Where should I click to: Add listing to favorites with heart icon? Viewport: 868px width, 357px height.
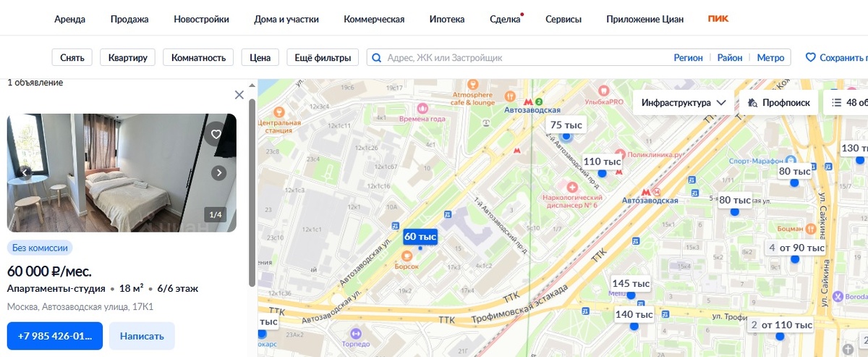(215, 134)
